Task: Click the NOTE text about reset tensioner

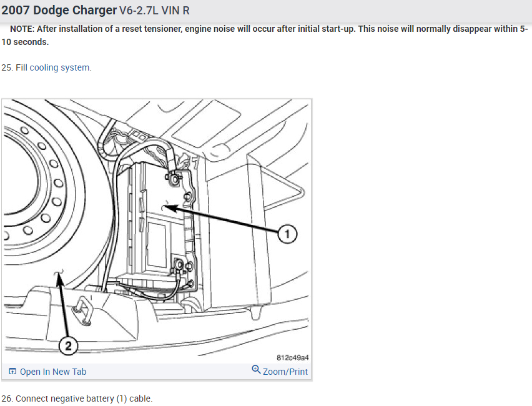Action: 265,36
